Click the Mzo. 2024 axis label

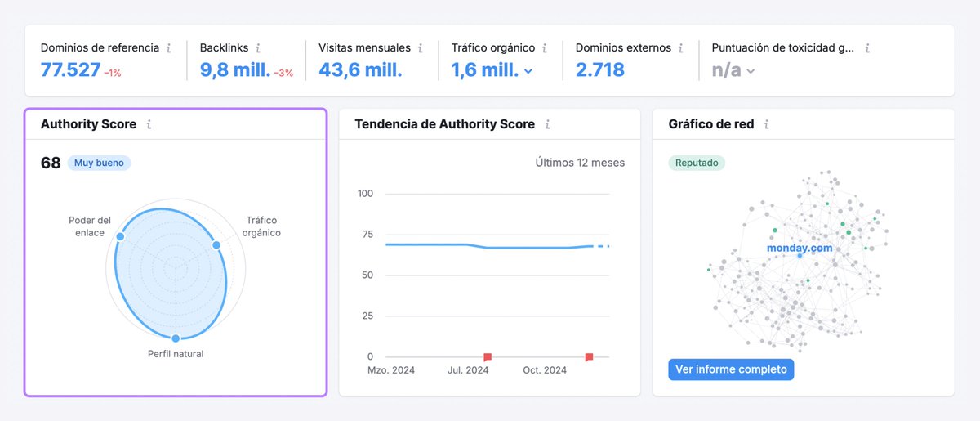coord(391,370)
